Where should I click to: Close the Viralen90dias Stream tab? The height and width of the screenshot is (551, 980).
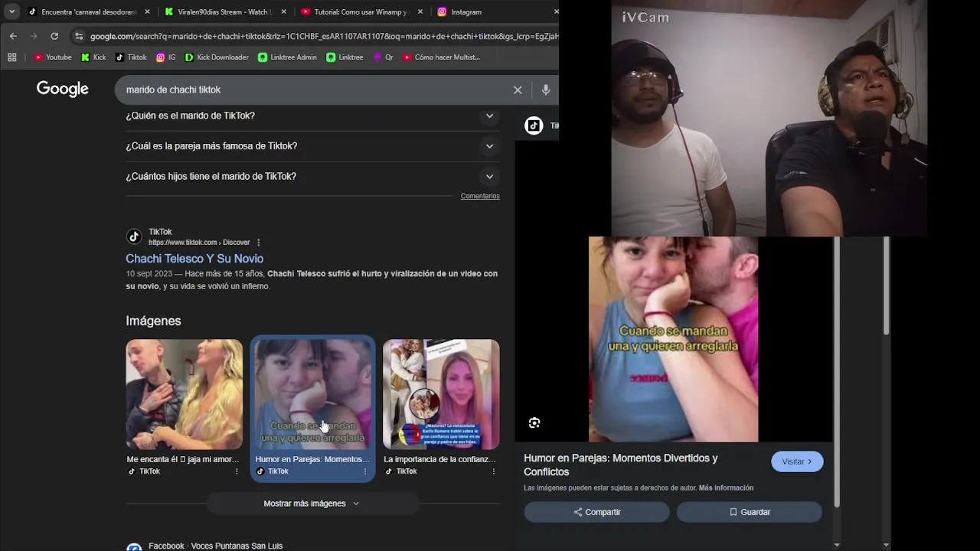pyautogui.click(x=284, y=11)
